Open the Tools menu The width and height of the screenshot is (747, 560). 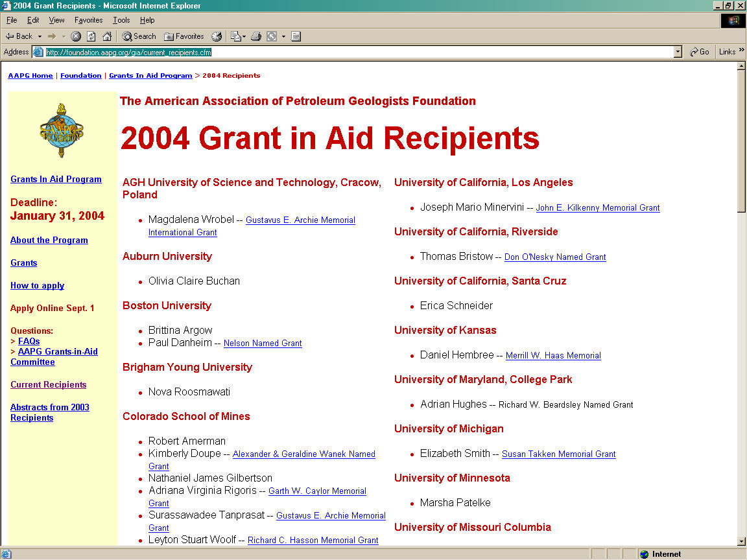tap(121, 20)
